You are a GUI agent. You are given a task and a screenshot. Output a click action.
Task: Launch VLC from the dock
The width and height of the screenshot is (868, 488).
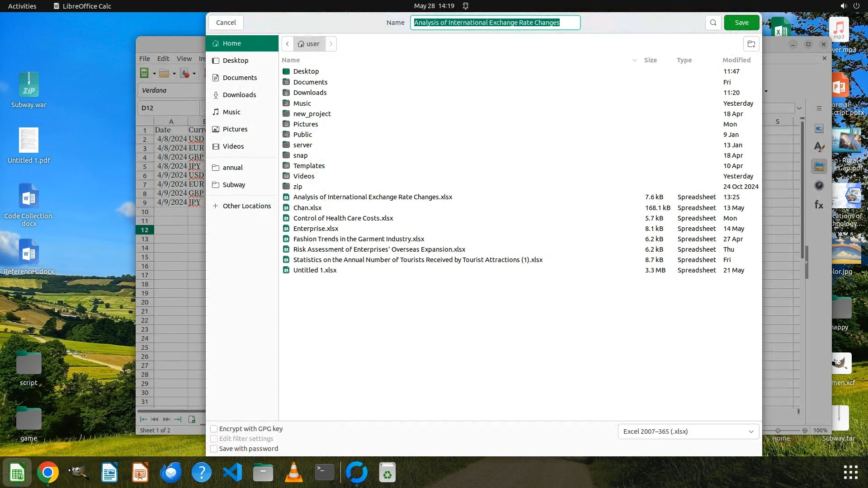(x=293, y=473)
